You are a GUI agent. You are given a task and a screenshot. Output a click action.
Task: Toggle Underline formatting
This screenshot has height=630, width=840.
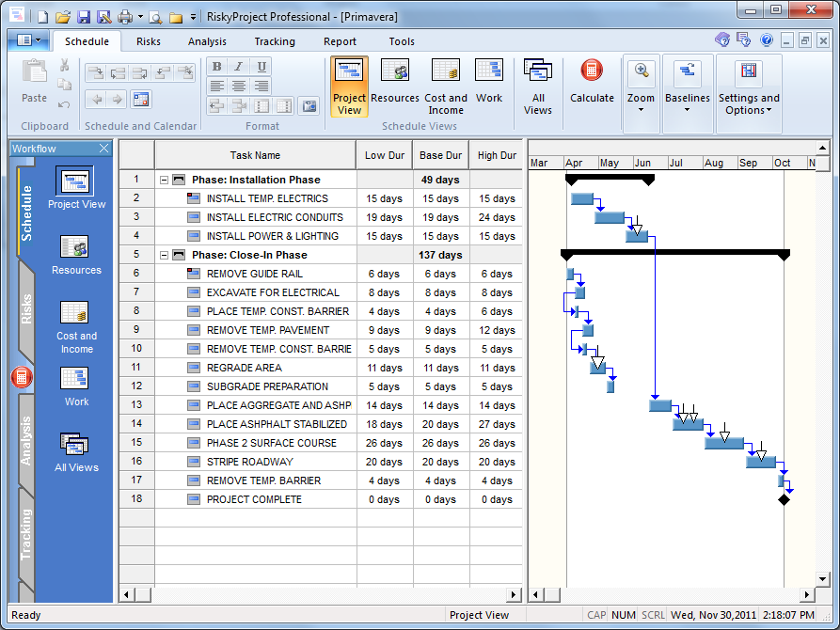262,67
